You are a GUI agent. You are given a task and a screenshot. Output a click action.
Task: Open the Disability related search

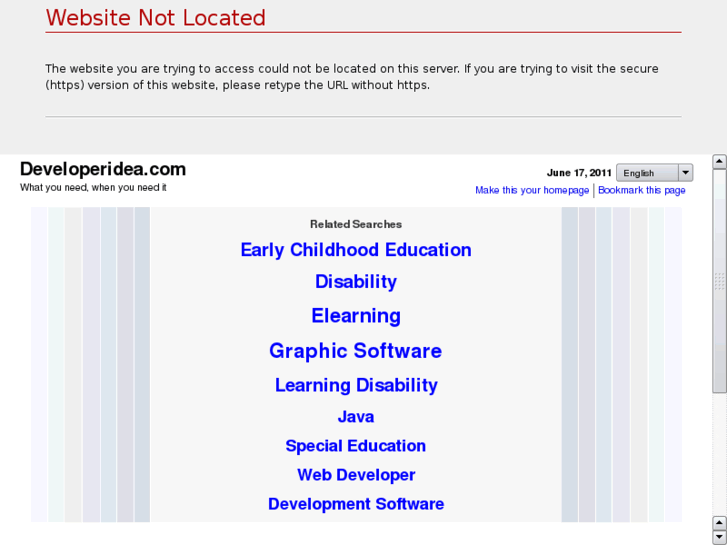click(x=356, y=282)
